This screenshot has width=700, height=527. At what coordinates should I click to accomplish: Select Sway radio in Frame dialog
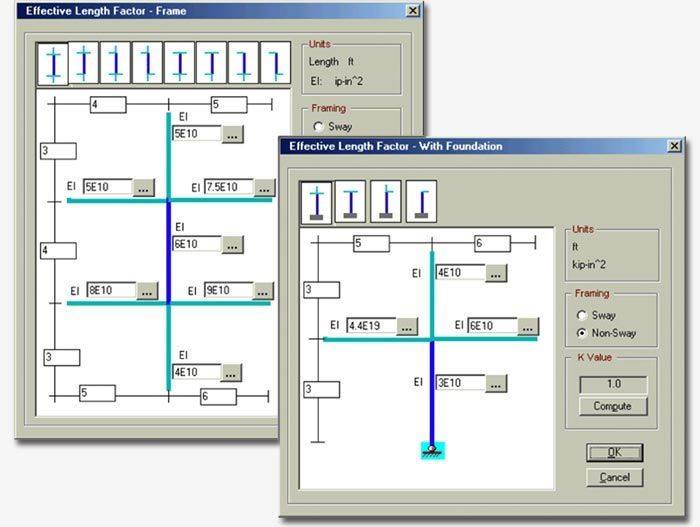click(x=318, y=127)
